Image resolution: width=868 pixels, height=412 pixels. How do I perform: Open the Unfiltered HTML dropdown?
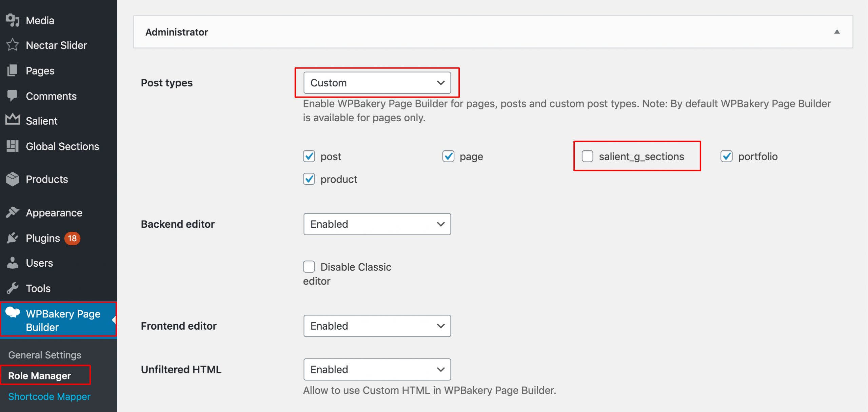point(377,369)
